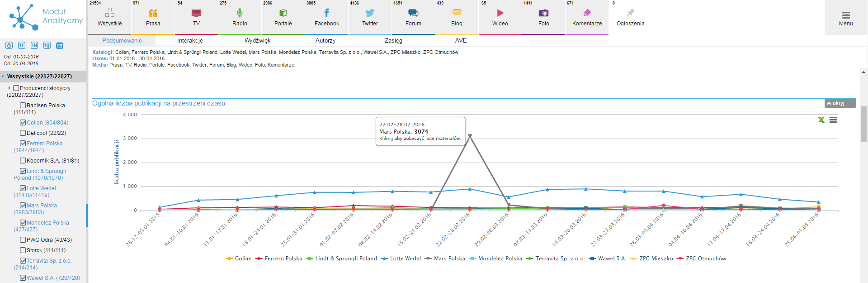Viewport: 868px width, 283px height.
Task: Click the page scrollbar up arrow
Action: pyautogui.click(x=863, y=72)
